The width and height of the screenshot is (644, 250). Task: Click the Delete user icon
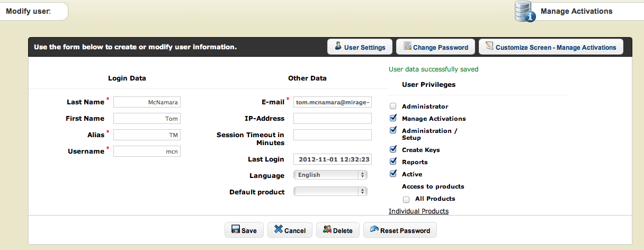tap(327, 230)
